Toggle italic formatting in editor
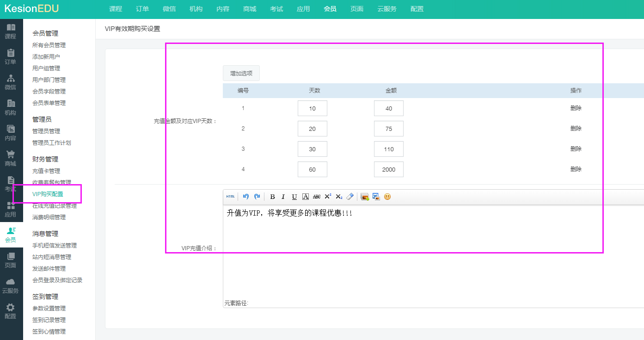This screenshot has height=340, width=644. tap(283, 197)
